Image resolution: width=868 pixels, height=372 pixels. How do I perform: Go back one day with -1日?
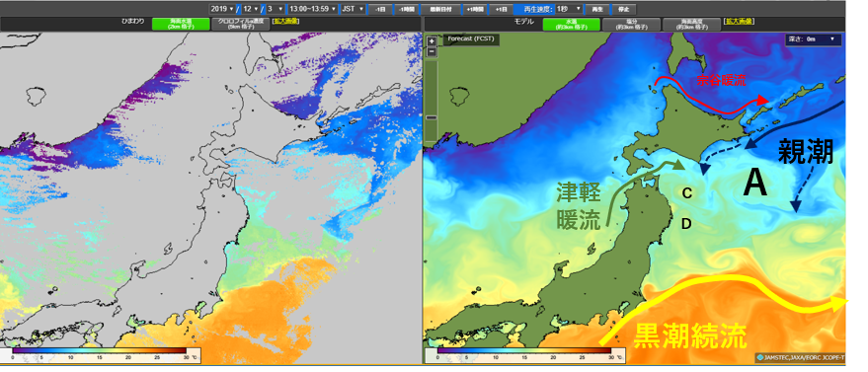coord(381,10)
